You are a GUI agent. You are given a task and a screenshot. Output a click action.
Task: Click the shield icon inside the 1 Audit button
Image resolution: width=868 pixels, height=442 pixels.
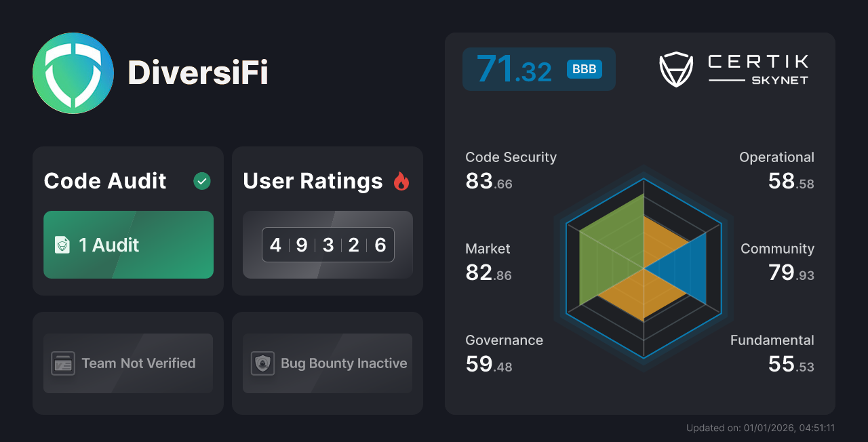point(62,245)
